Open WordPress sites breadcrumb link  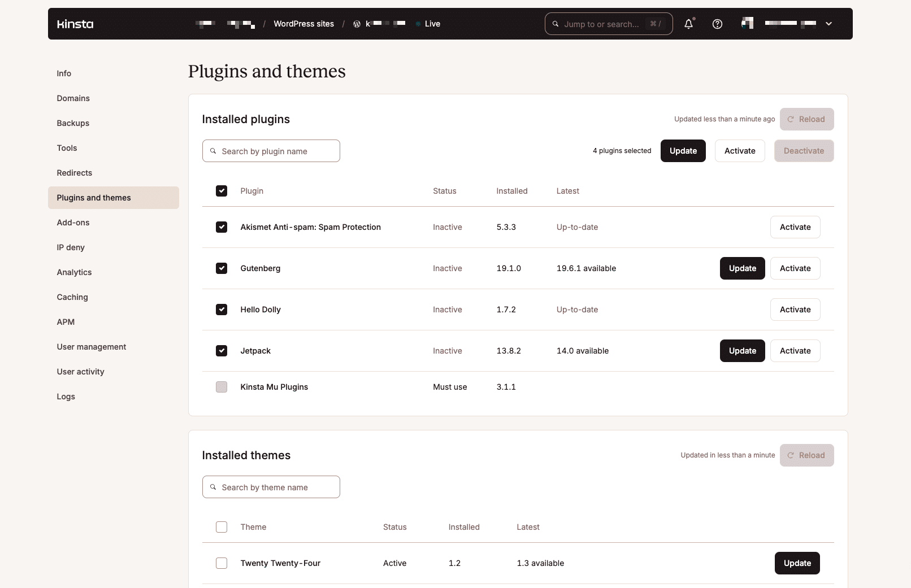pyautogui.click(x=303, y=24)
